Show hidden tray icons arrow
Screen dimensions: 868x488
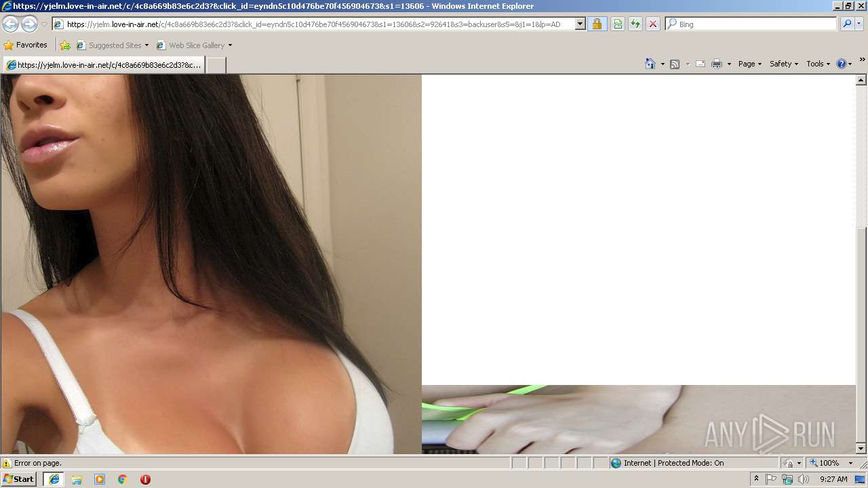[756, 479]
